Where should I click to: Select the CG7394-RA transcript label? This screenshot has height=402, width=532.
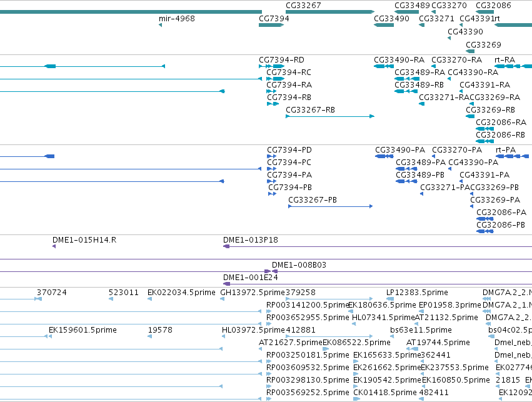pos(289,85)
